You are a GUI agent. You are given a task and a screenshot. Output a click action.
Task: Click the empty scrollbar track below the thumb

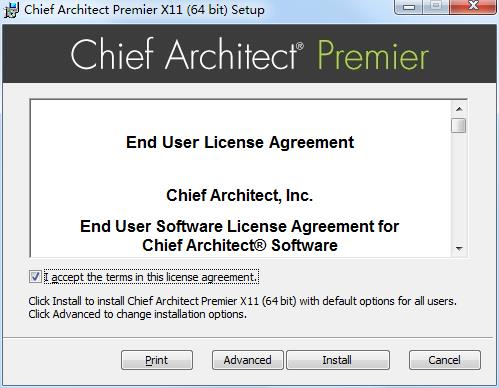pyautogui.click(x=459, y=187)
